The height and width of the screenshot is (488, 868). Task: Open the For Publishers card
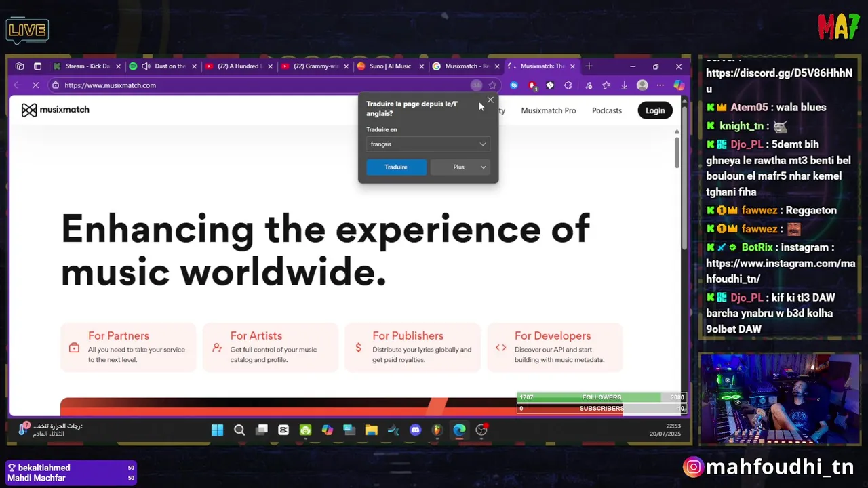pyautogui.click(x=413, y=347)
